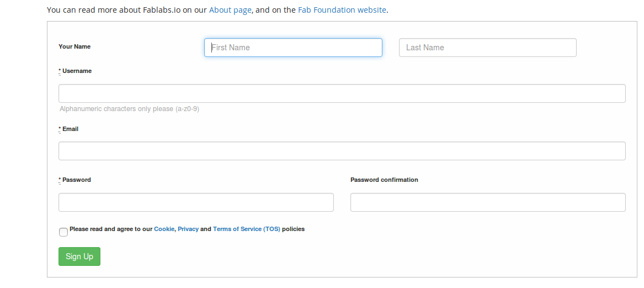Viewport: 644px width, 288px height.
Task: Open the Cookie policy link
Action: [x=164, y=229]
